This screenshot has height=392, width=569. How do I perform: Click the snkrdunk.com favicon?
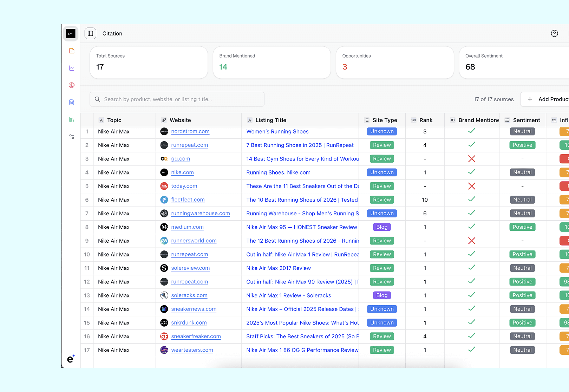(164, 323)
